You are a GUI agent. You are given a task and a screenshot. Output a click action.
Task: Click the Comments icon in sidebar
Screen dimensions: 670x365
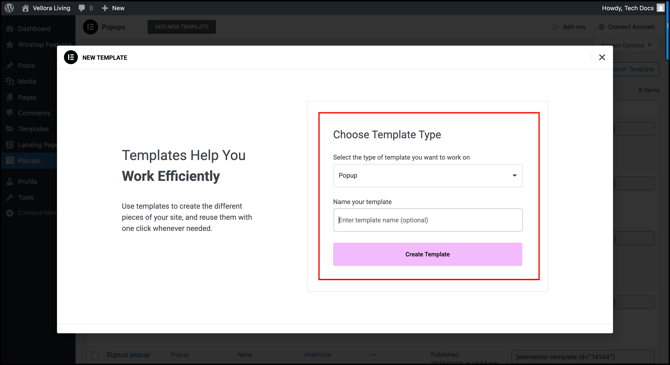(9, 113)
